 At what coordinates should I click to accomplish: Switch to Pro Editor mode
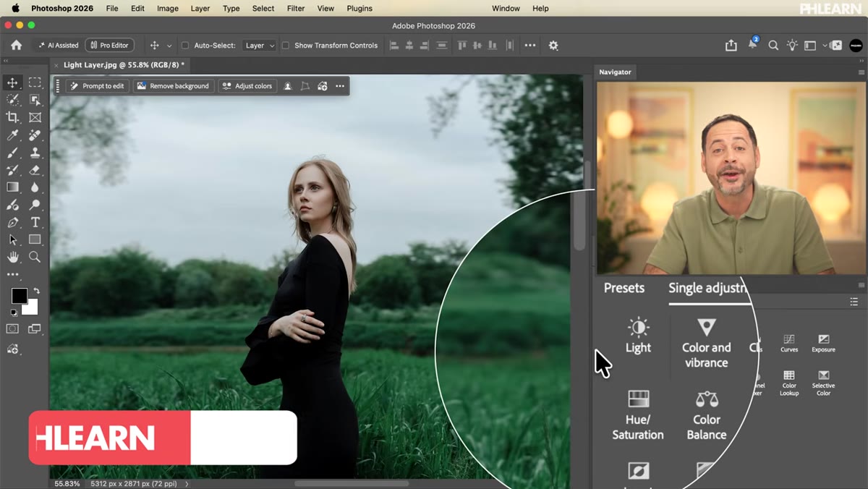[x=109, y=45]
